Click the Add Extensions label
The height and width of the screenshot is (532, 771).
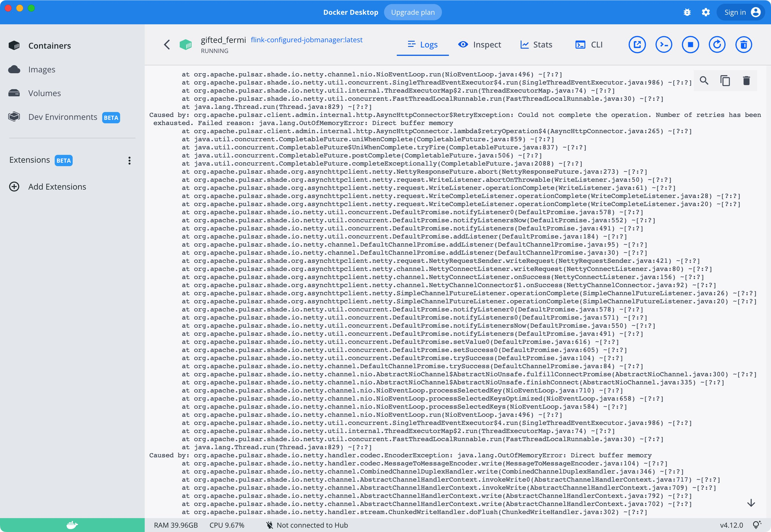click(x=57, y=187)
